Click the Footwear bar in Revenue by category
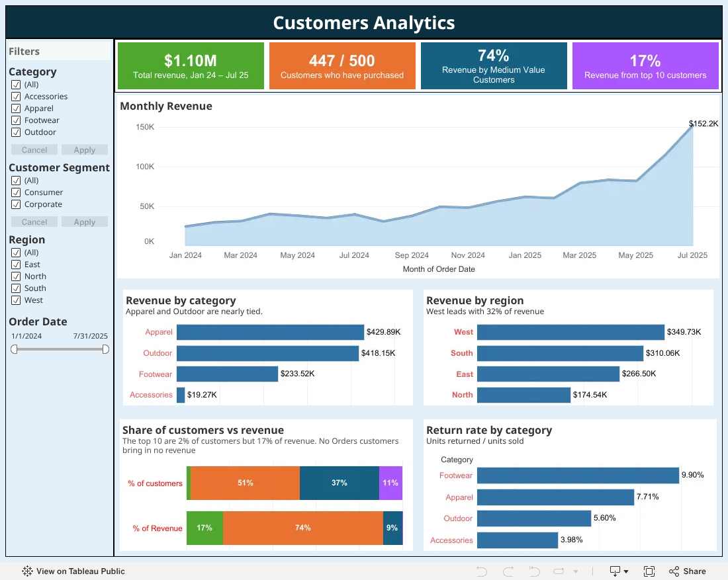Viewport: 728px width, 580px height. [228, 374]
